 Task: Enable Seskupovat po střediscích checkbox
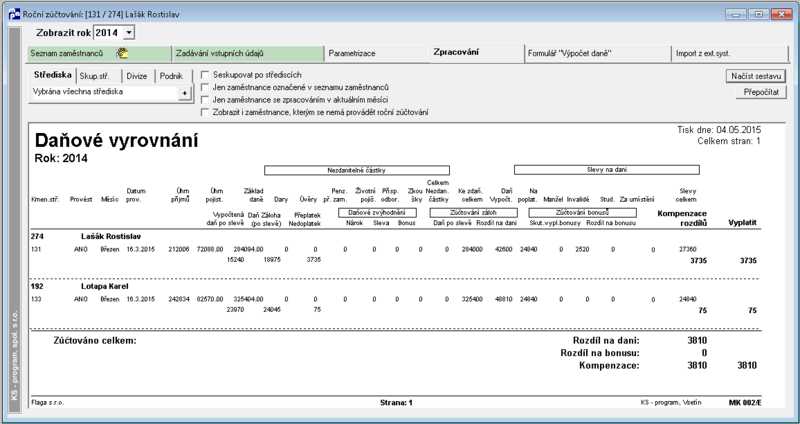click(x=205, y=75)
